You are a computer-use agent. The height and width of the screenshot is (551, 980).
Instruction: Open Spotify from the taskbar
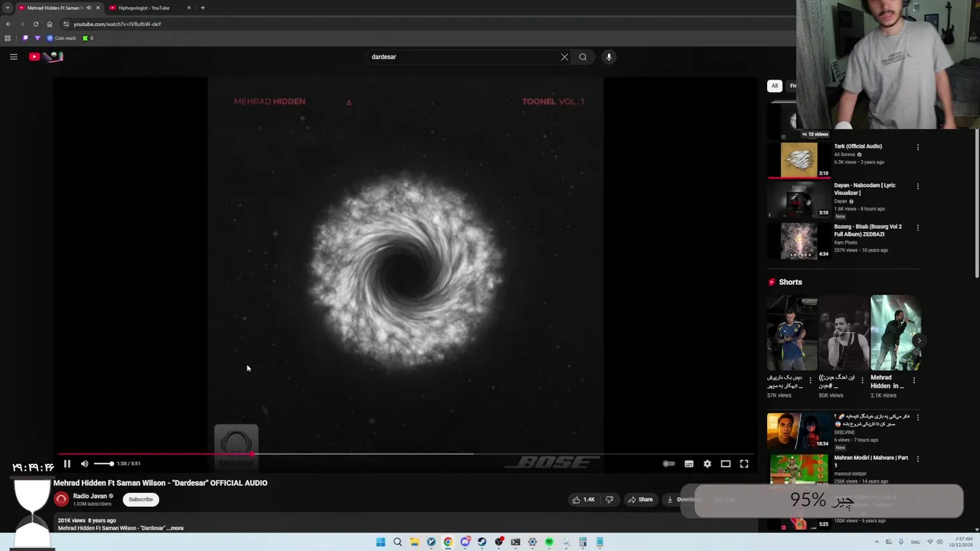pos(549,542)
